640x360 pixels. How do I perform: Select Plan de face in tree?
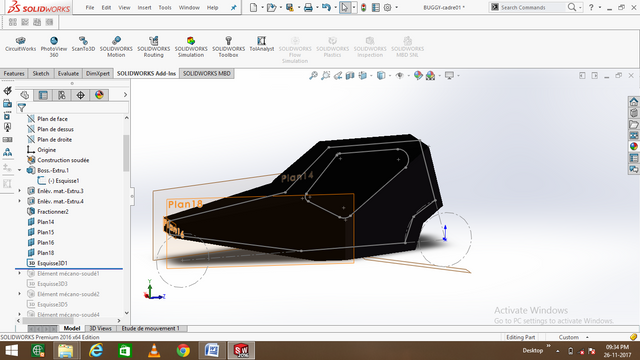pos(52,119)
